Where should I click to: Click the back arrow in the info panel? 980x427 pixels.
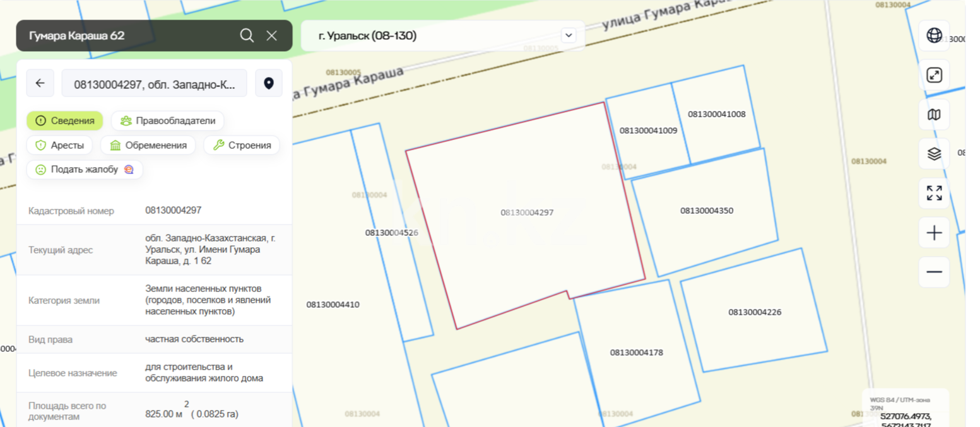point(40,83)
